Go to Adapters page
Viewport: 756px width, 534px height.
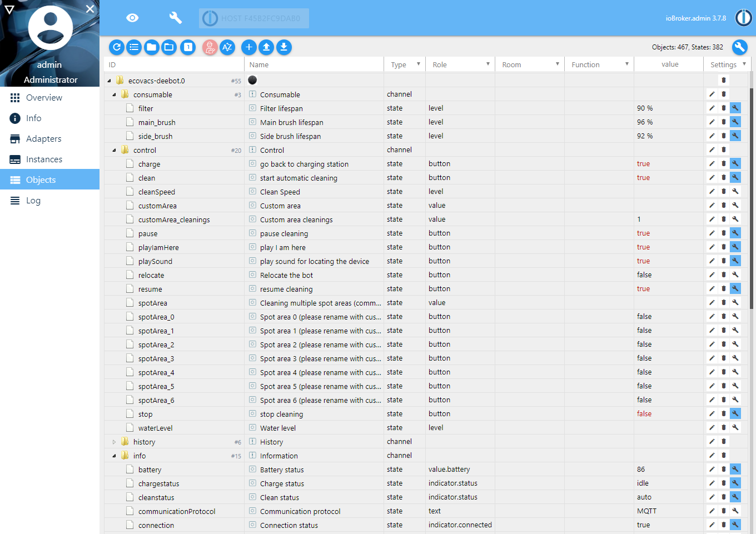pyautogui.click(x=49, y=139)
